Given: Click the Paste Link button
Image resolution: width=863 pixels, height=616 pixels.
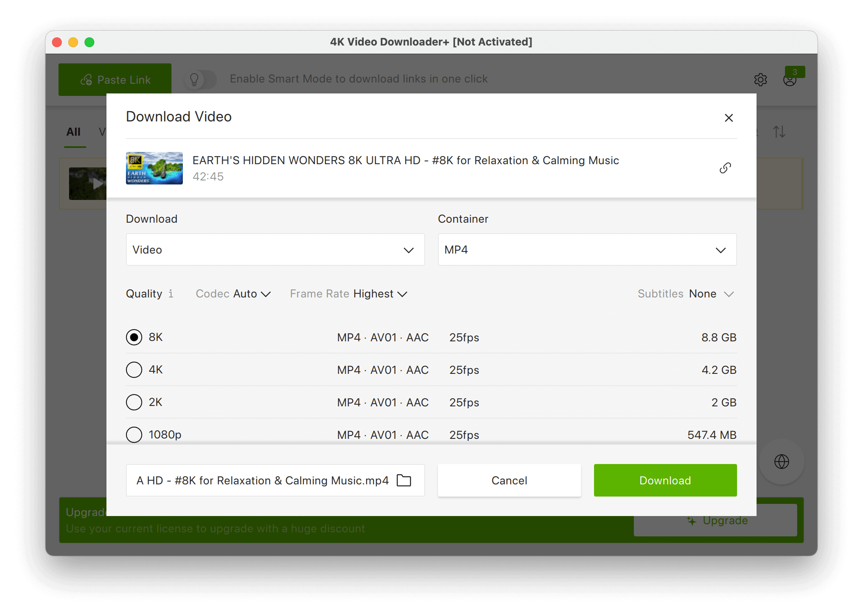Looking at the screenshot, I should pyautogui.click(x=115, y=80).
